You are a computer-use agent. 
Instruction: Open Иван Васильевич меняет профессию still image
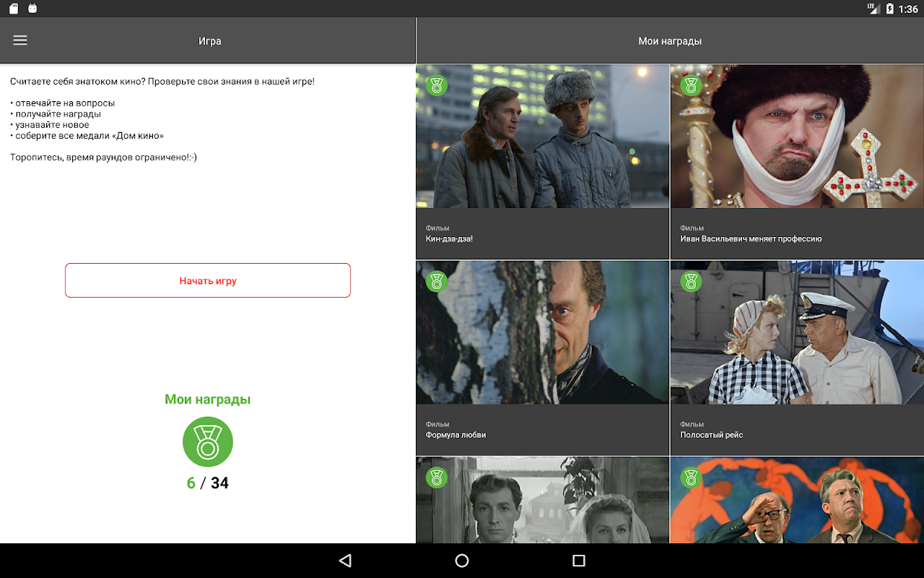click(797, 137)
